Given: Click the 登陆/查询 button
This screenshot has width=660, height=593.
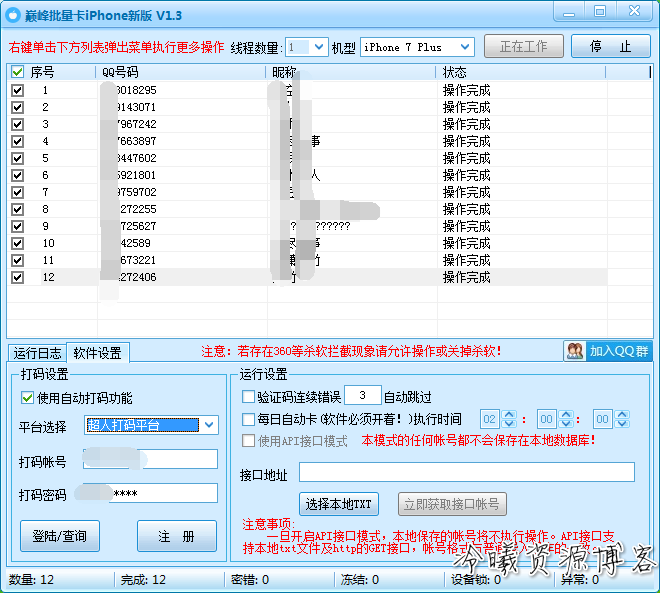Looking at the screenshot, I should 60,536.
